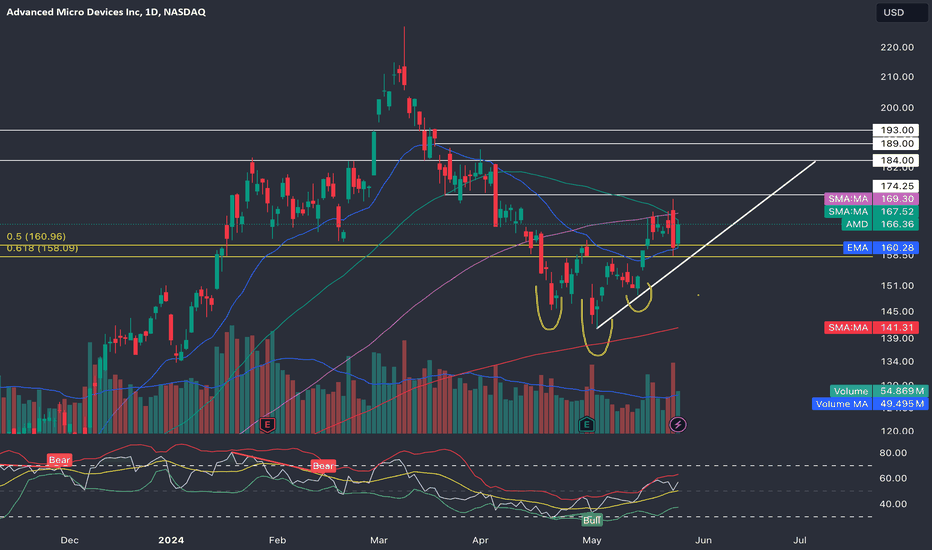The height and width of the screenshot is (550, 932).
Task: Select the SMA:MA 169.30 label
Action: pos(871,199)
